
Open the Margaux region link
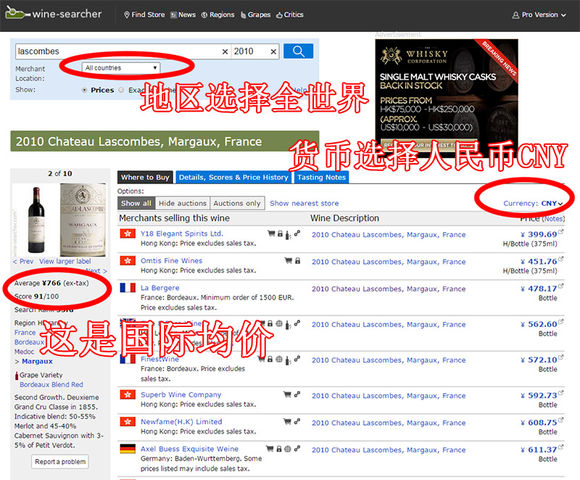tap(37, 361)
